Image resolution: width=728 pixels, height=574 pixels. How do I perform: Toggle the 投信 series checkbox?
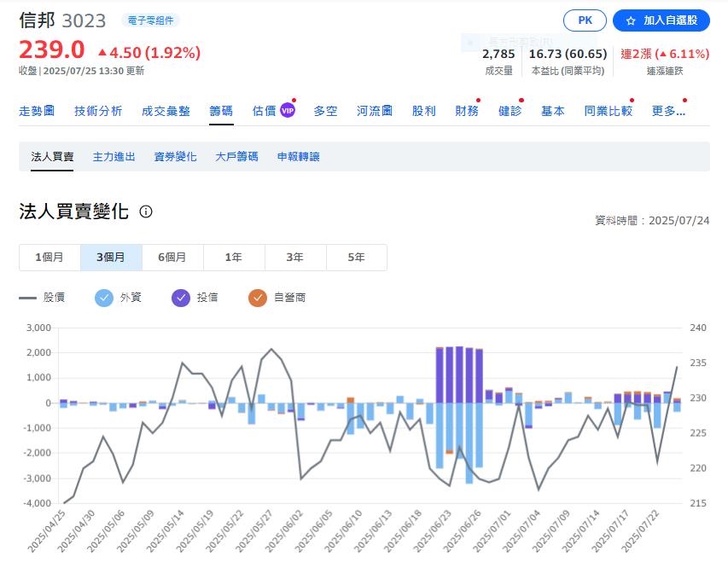[181, 298]
